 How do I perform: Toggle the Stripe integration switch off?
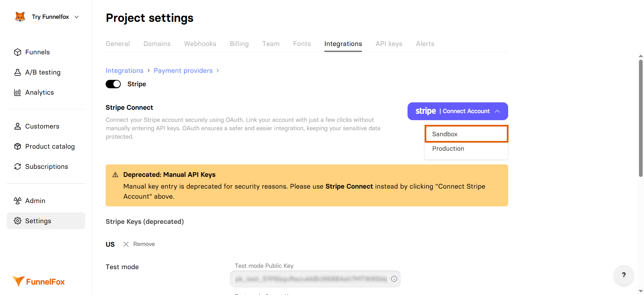pyautogui.click(x=113, y=84)
